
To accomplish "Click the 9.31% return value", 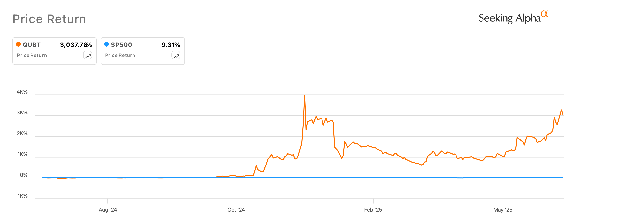I will (171, 45).
